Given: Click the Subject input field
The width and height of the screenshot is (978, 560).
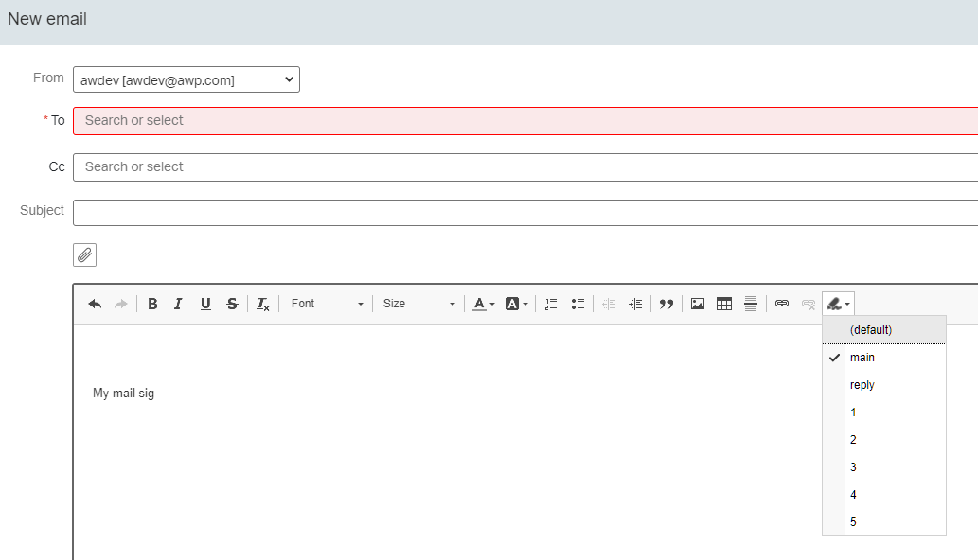Looking at the screenshot, I should (525, 213).
